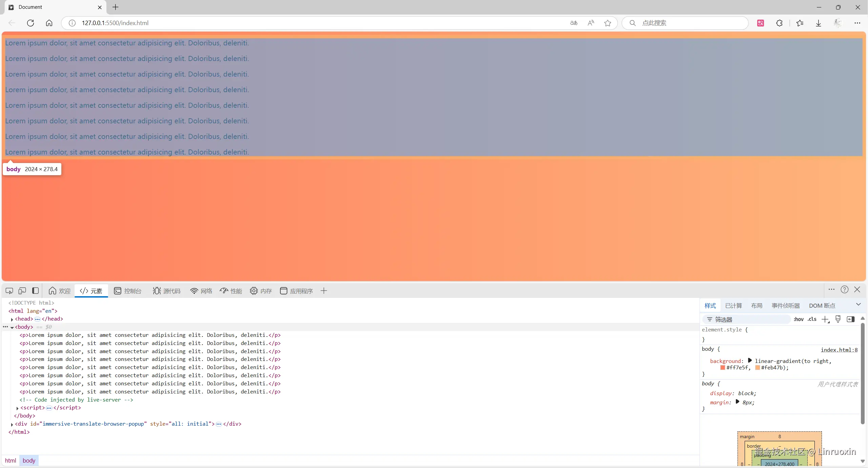Open the 网络 network tab
The image size is (868, 468).
coord(201,291)
